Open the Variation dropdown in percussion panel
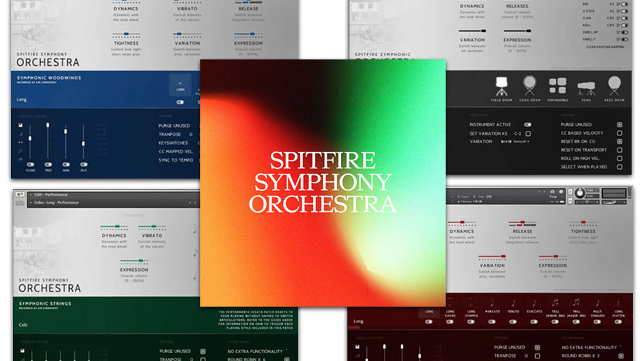Image resolution: width=644 pixels, height=361 pixels. tap(515, 141)
